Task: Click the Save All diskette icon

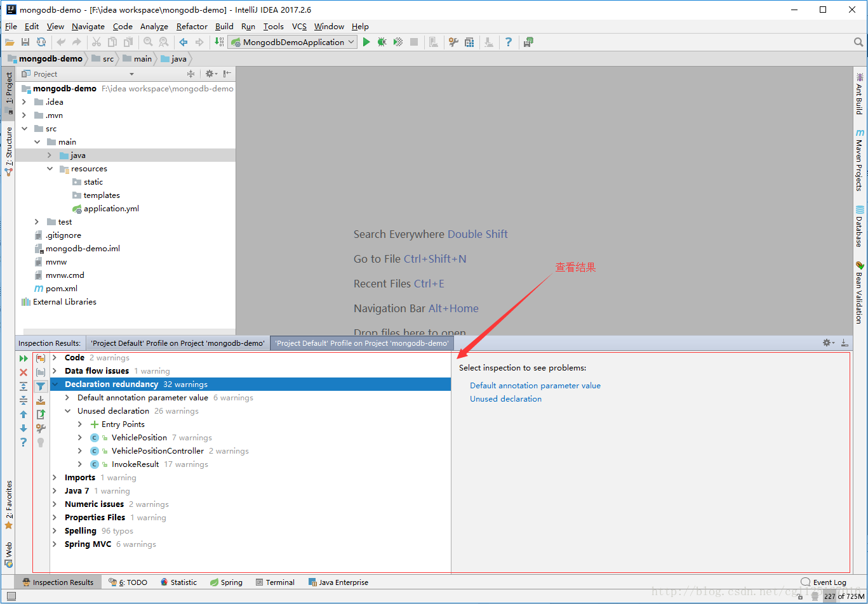Action: [25, 42]
